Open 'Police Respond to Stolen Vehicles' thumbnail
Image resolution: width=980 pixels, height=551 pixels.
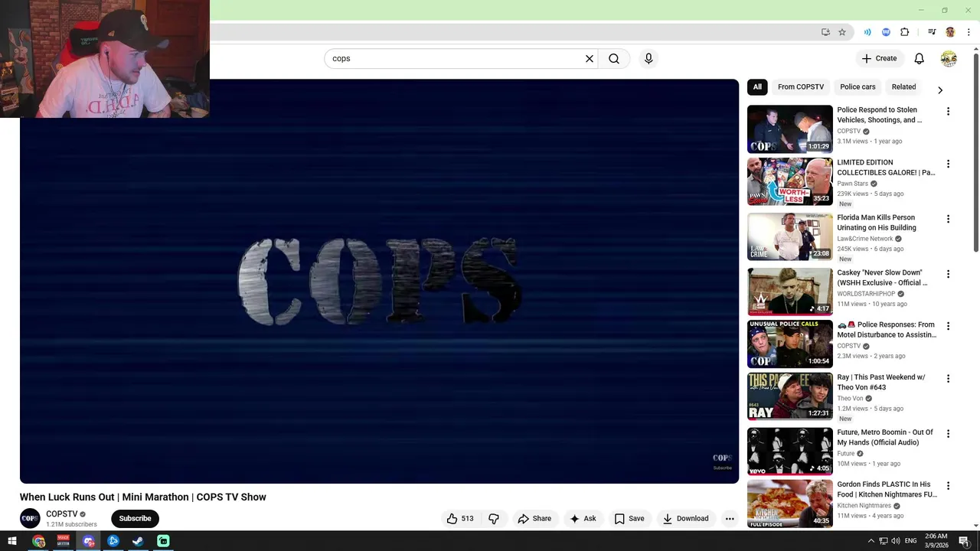click(789, 129)
